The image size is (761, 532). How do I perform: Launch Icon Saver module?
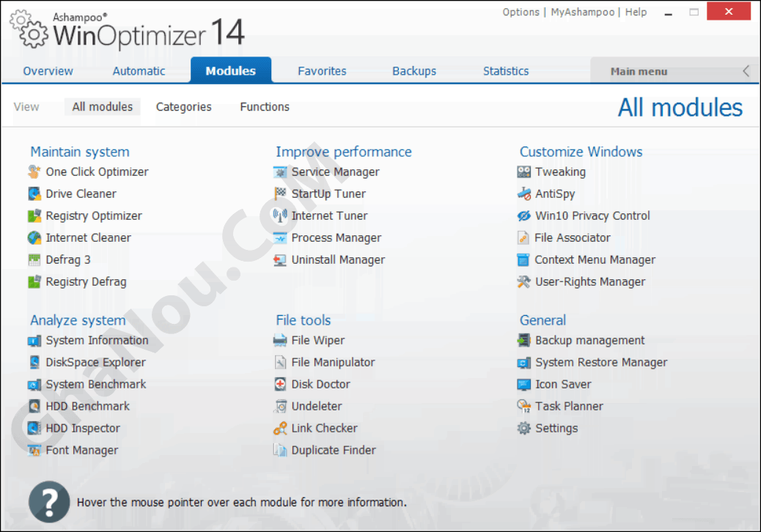pos(563,384)
